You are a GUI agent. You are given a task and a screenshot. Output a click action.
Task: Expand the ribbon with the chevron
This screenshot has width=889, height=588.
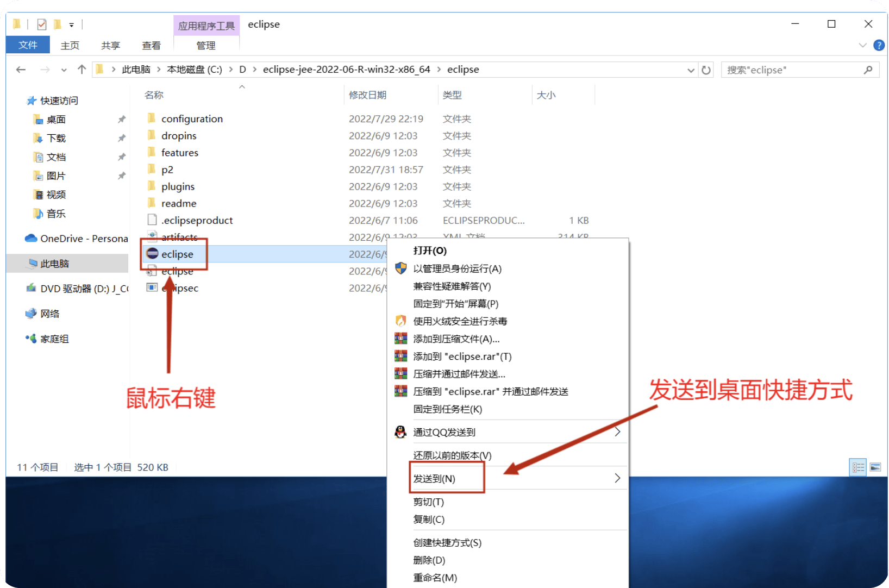pyautogui.click(x=862, y=45)
